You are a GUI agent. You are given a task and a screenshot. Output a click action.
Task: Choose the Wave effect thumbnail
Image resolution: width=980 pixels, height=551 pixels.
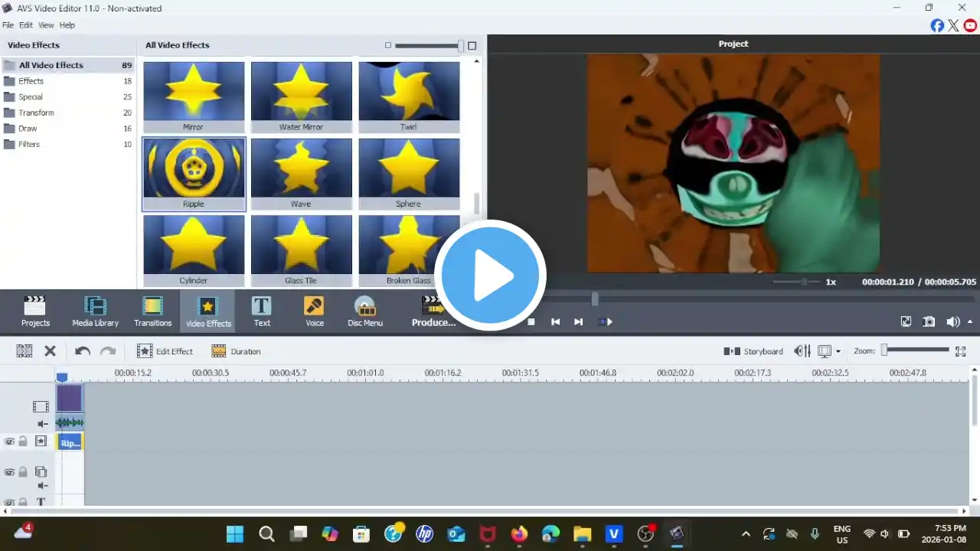(x=302, y=174)
